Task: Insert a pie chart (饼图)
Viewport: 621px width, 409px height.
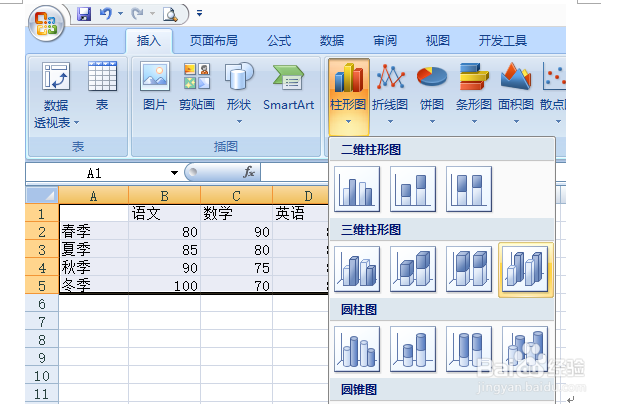Action: pos(432,92)
